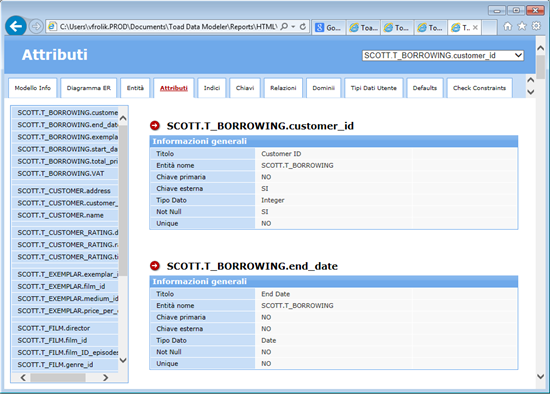Open the attribute selector dropdown
The image size is (550, 394).
click(443, 55)
